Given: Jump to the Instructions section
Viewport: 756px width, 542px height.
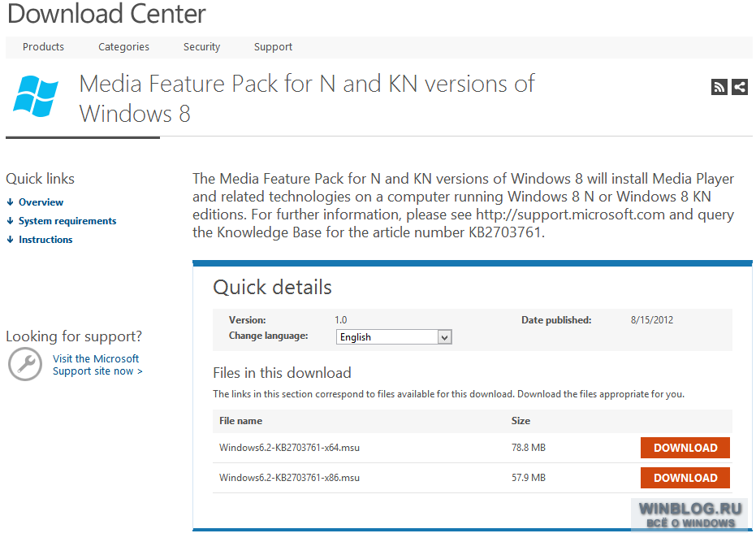Looking at the screenshot, I should click(45, 240).
